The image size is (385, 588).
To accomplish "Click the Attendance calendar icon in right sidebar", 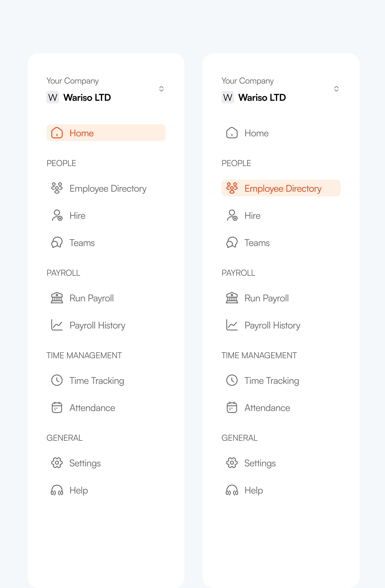I will coord(232,407).
